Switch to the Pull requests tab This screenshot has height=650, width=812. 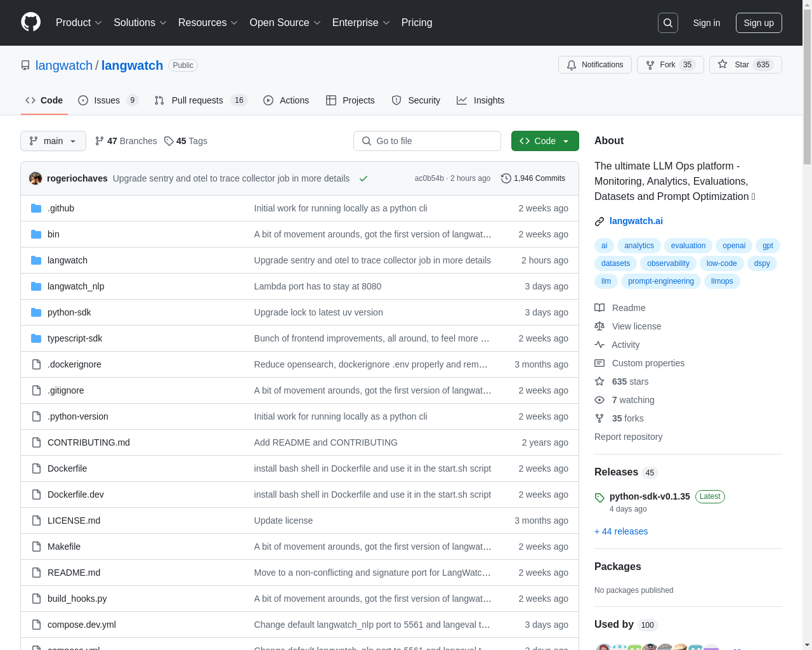(200, 100)
